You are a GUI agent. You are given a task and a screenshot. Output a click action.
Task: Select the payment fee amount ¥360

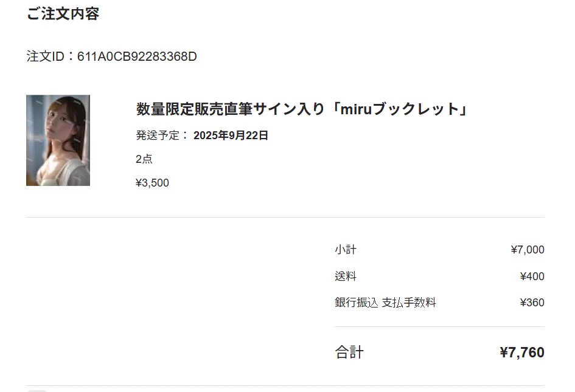532,302
